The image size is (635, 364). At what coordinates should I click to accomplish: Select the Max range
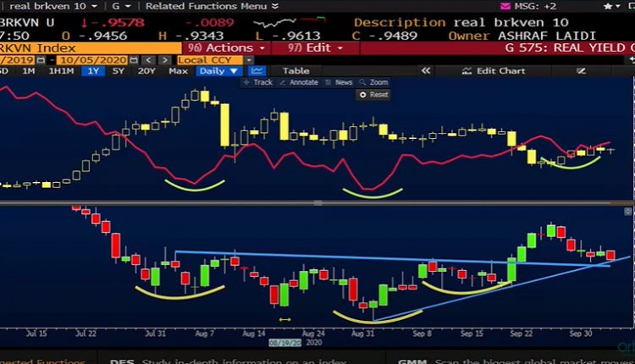178,71
